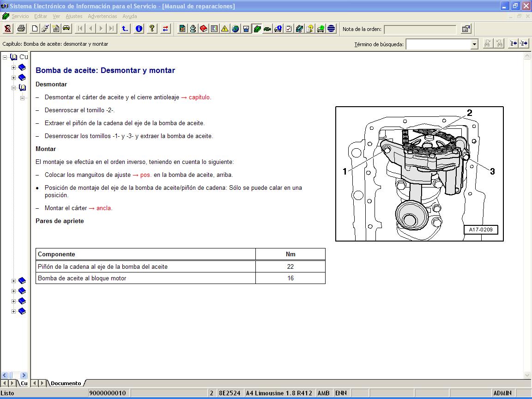Click the yellow warning triangle toolbar icon
Screen dimensions: 532x399
click(x=224, y=29)
